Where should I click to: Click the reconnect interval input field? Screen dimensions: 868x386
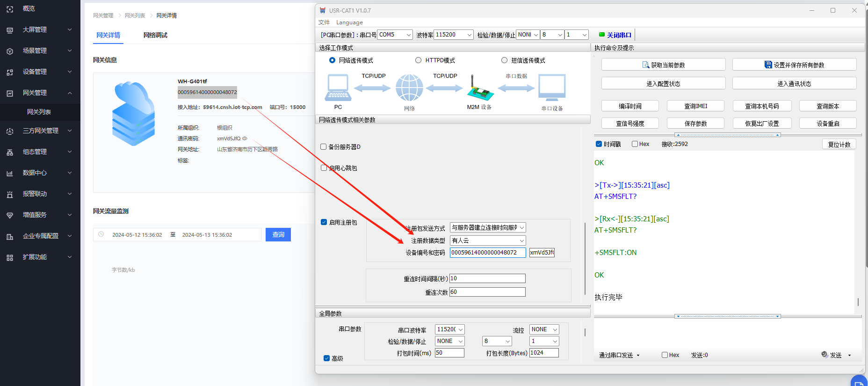(x=487, y=278)
